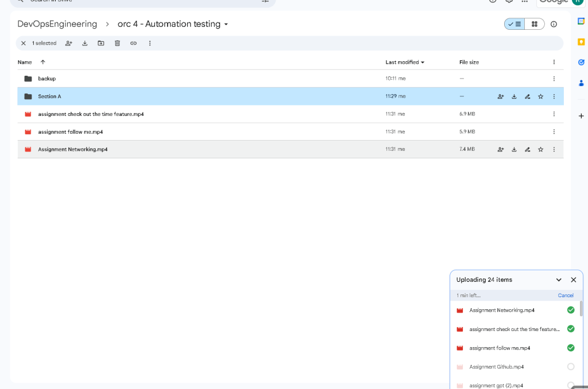Click the 11:29 me modified cell
The image size is (588, 389).
395,96
